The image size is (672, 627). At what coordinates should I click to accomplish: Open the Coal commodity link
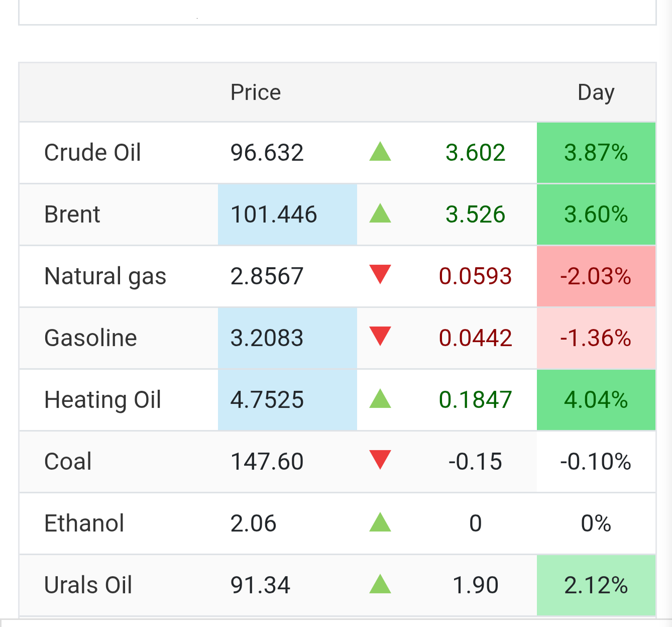point(68,462)
